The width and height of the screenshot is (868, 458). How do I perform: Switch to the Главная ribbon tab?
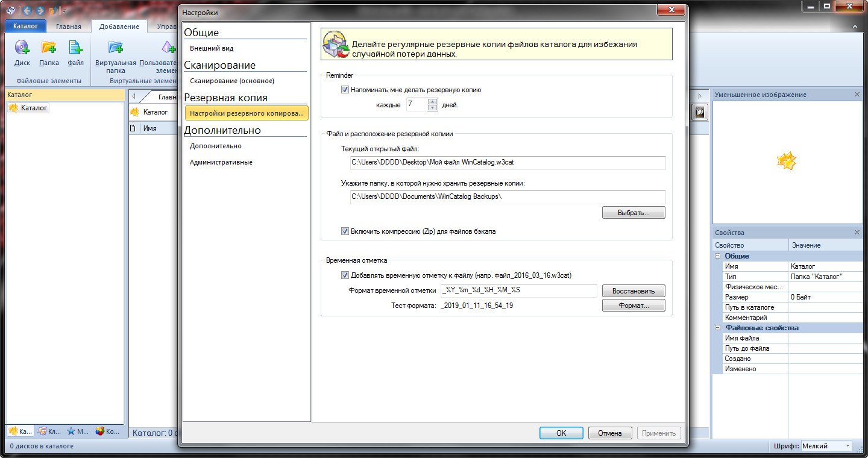(x=69, y=27)
